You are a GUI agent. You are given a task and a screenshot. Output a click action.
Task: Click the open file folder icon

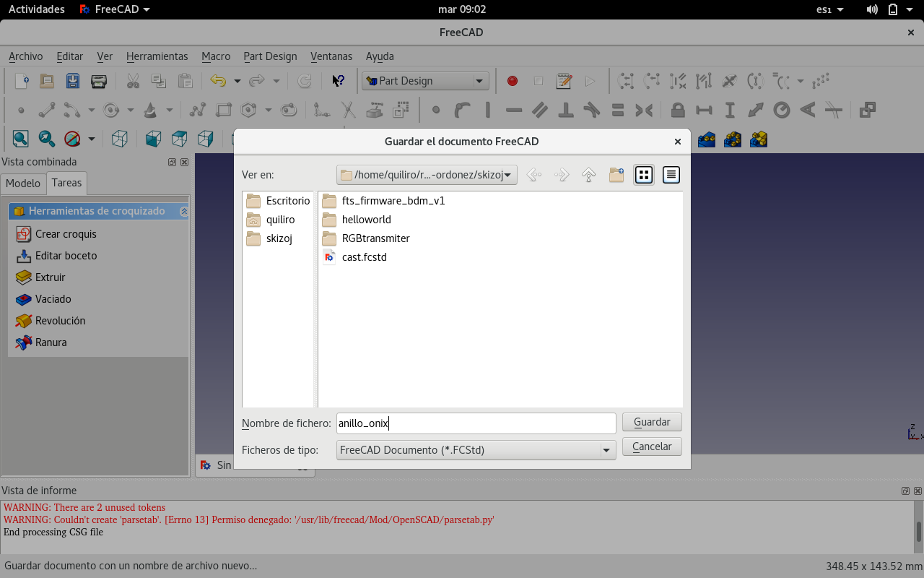pyautogui.click(x=47, y=81)
